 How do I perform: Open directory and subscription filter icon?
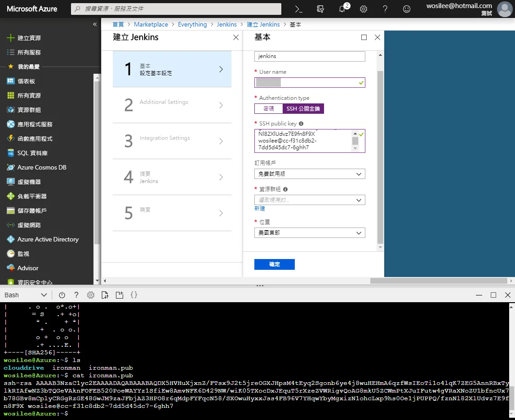click(x=320, y=9)
